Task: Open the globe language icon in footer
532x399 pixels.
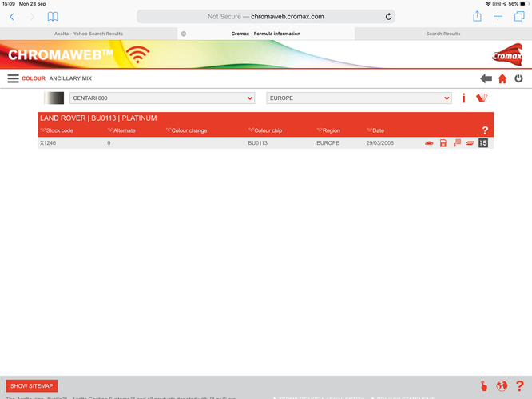Action: coord(502,386)
